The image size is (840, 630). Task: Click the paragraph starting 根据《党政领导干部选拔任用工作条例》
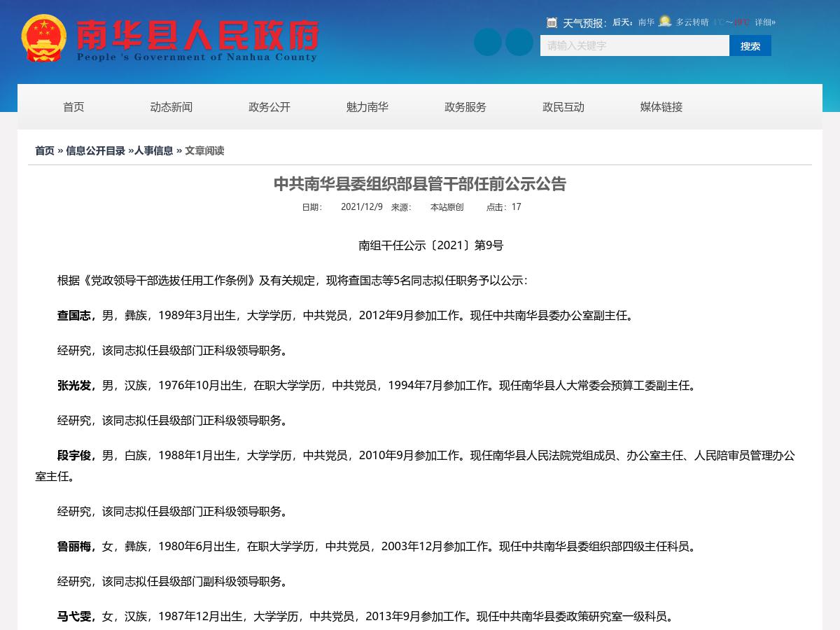[x=293, y=281]
